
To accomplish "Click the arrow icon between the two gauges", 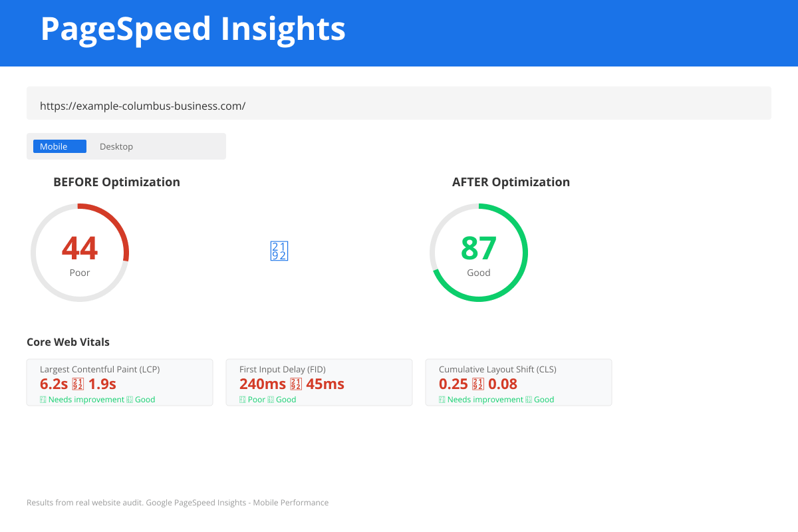I will pos(279,251).
